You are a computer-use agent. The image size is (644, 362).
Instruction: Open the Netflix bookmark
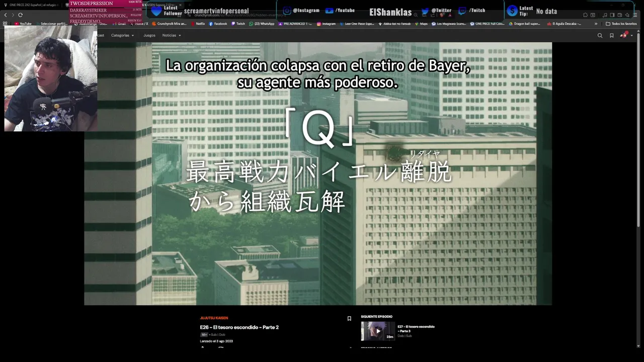pos(198,24)
